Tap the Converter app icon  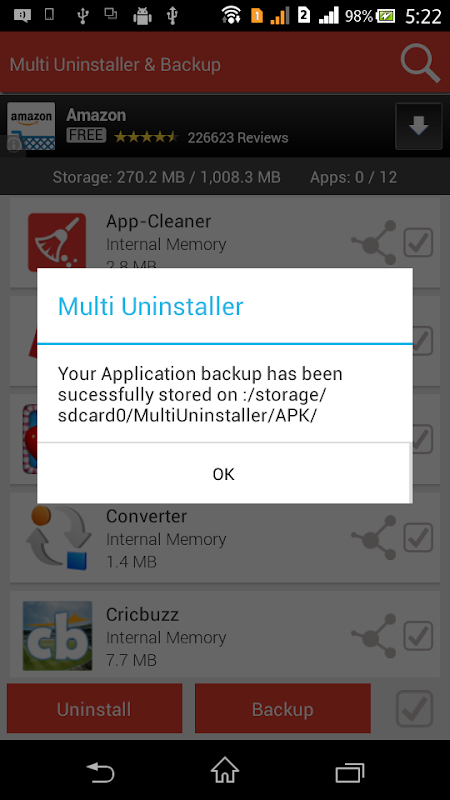click(58, 538)
